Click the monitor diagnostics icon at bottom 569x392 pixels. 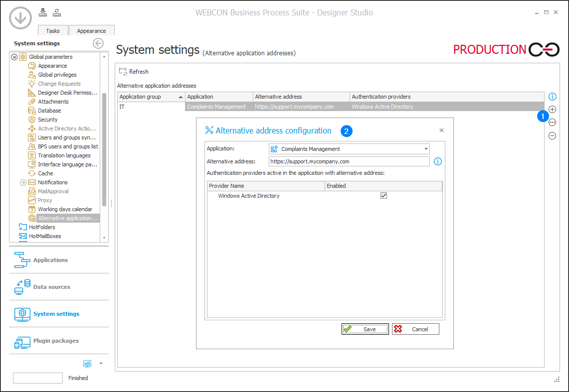point(87,364)
